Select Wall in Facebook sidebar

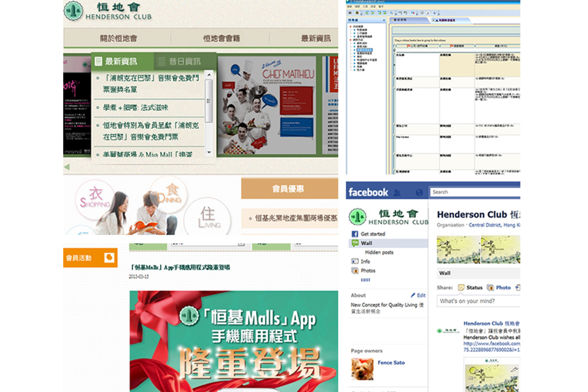[x=389, y=243]
